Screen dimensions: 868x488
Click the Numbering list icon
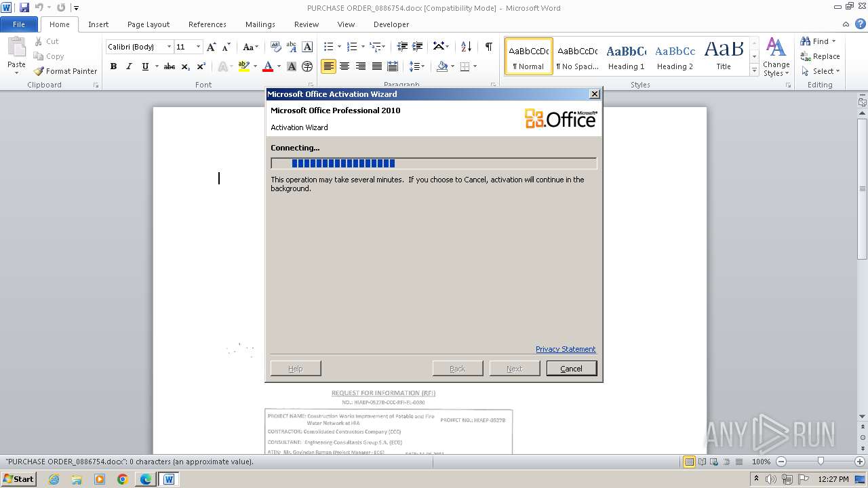[351, 47]
